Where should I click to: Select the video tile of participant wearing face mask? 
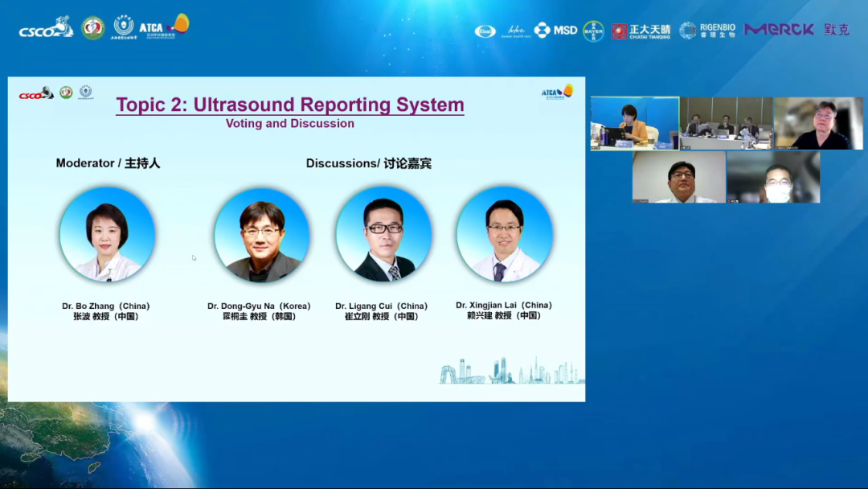tap(773, 178)
